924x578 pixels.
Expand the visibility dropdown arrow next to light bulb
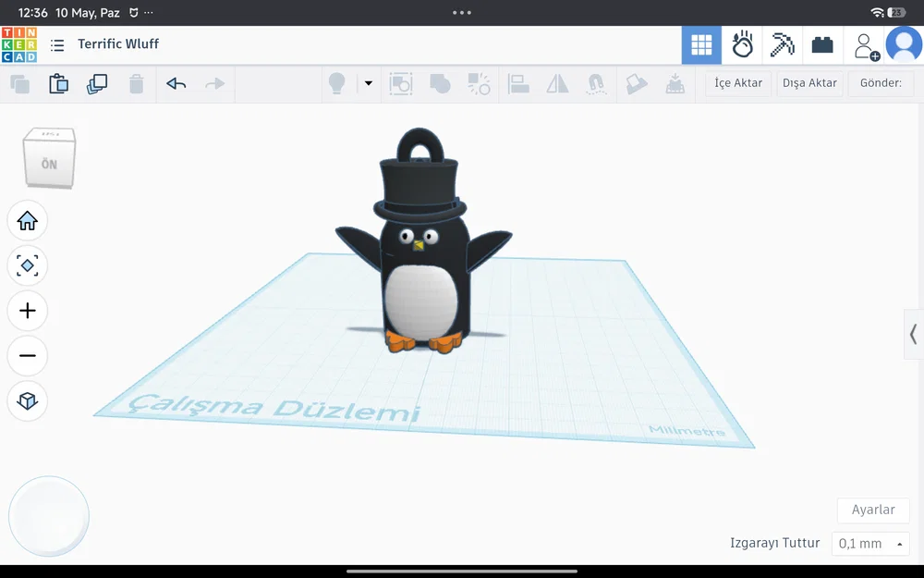(x=369, y=83)
